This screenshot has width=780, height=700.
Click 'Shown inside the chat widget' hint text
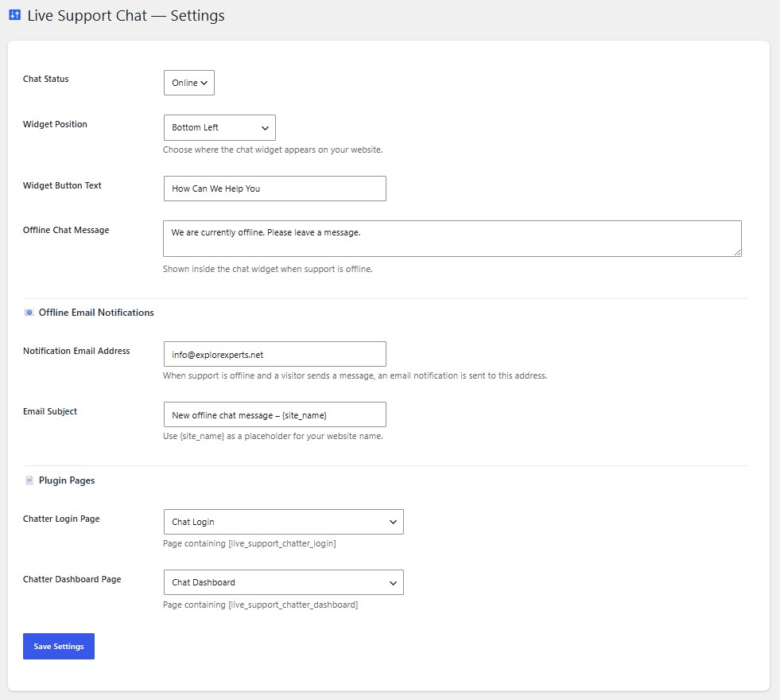pyautogui.click(x=268, y=269)
